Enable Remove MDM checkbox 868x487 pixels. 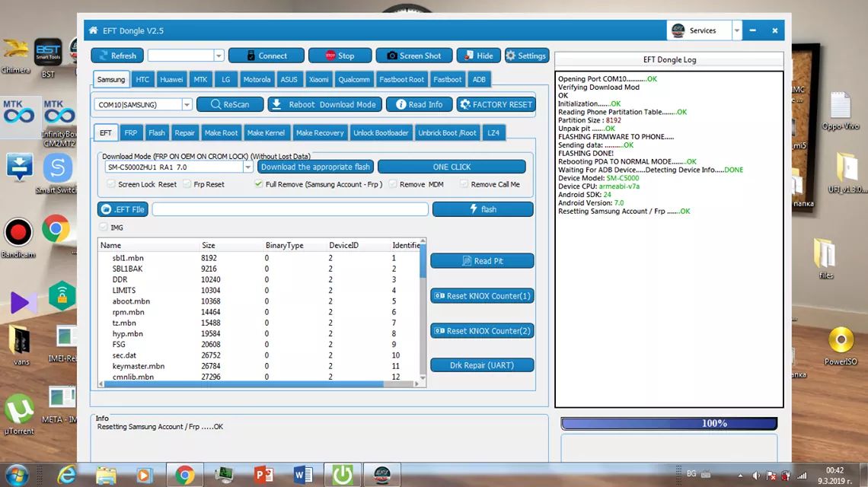click(392, 183)
